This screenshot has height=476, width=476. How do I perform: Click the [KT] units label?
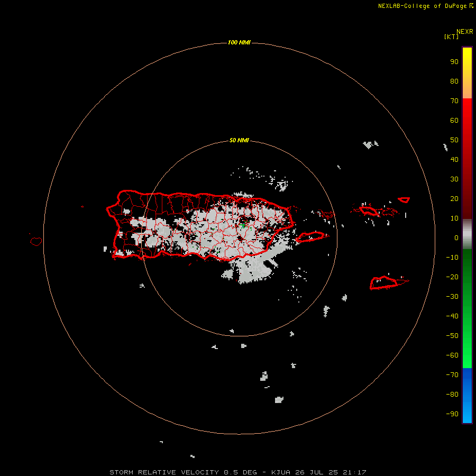click(x=452, y=36)
